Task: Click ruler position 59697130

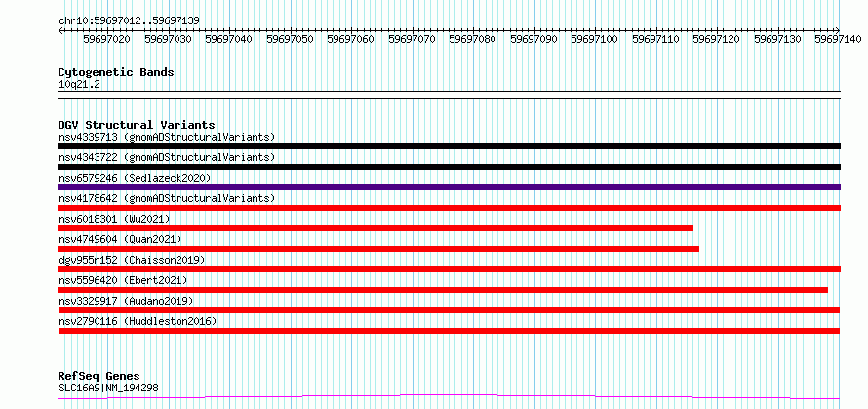Action: [777, 39]
